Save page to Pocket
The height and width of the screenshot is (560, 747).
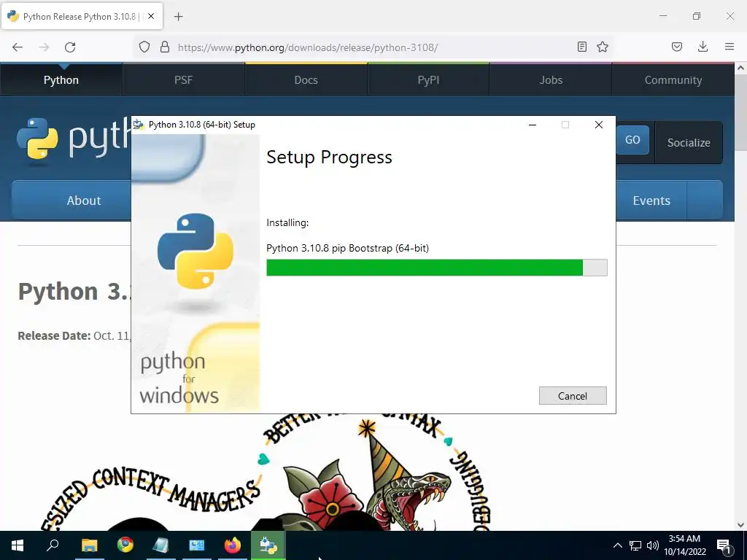[x=677, y=47]
